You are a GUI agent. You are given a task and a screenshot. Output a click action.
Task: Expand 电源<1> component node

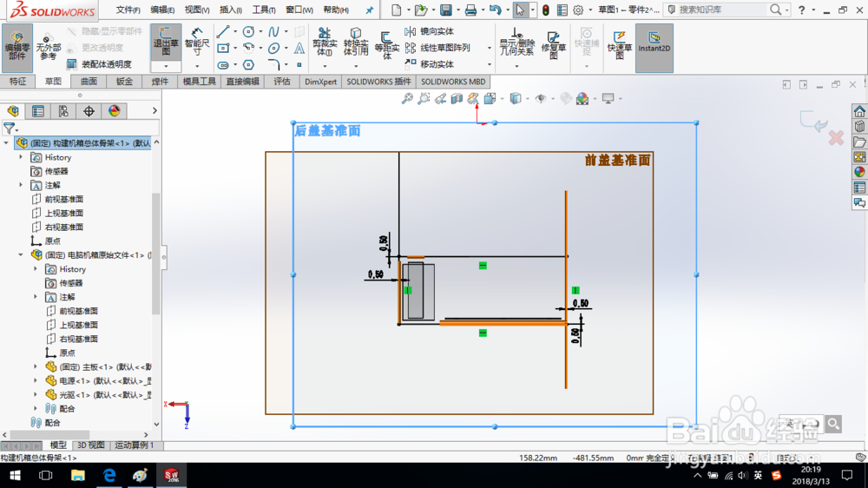[x=36, y=380]
